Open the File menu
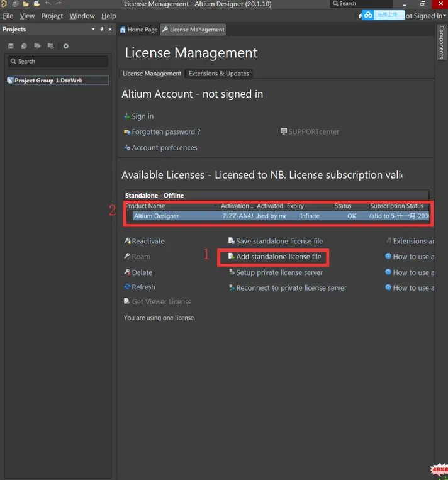The height and width of the screenshot is (480, 448). [x=8, y=16]
